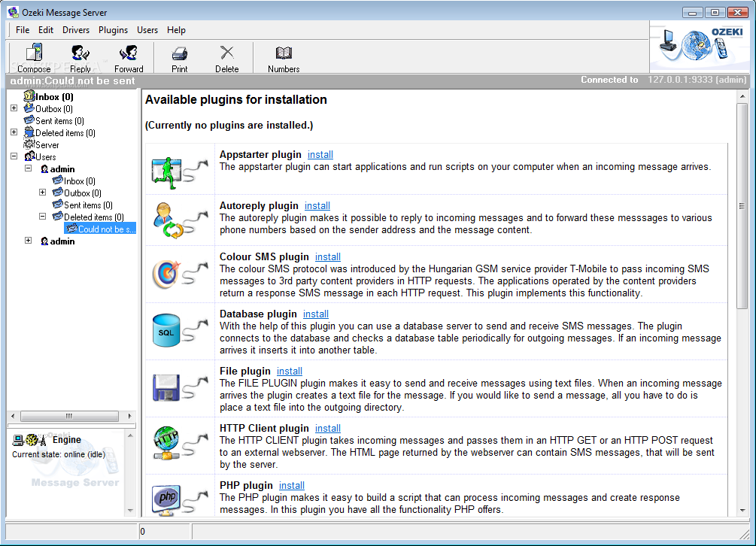Install the HTTP Client plugin
The width and height of the screenshot is (756, 546).
[328, 429]
